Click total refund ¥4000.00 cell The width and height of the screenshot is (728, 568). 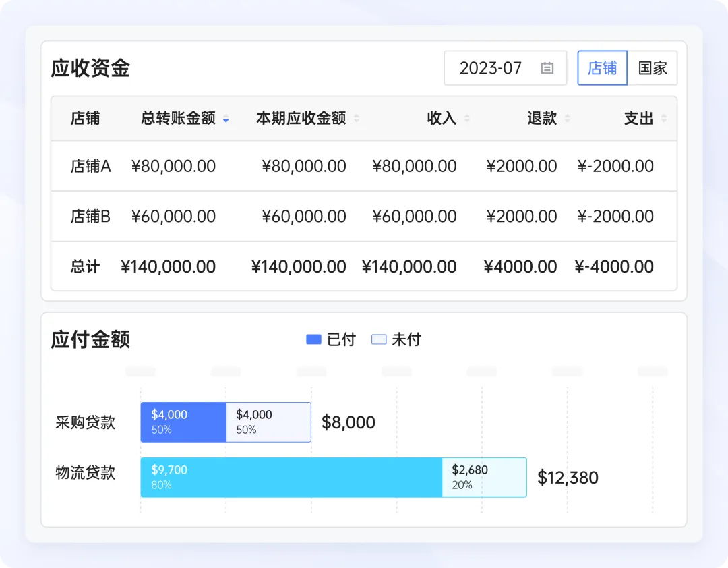click(x=520, y=266)
